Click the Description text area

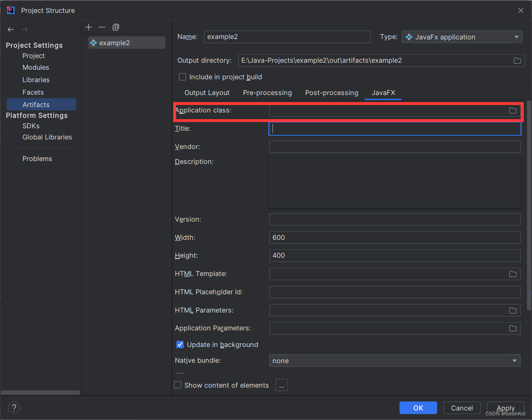pyautogui.click(x=395, y=183)
